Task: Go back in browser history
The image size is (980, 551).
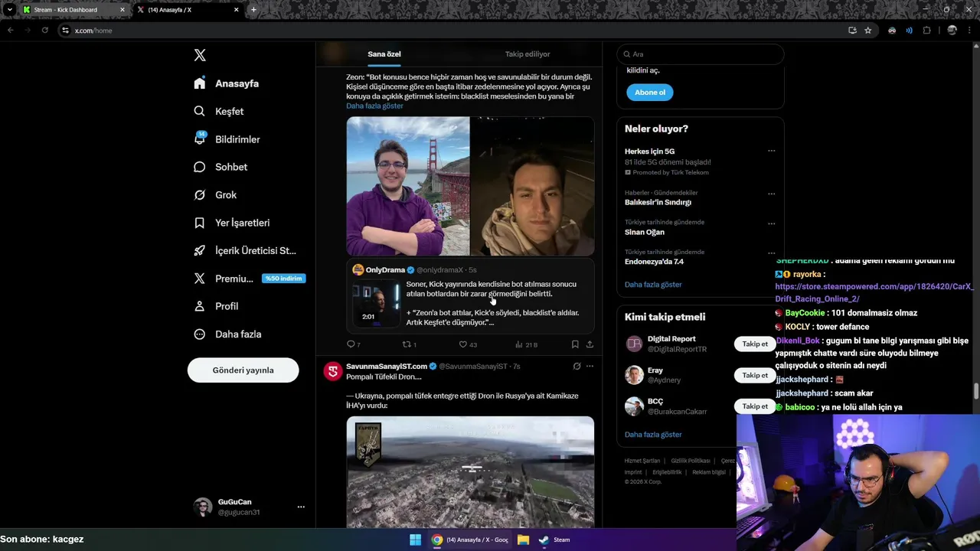Action: tap(11, 31)
